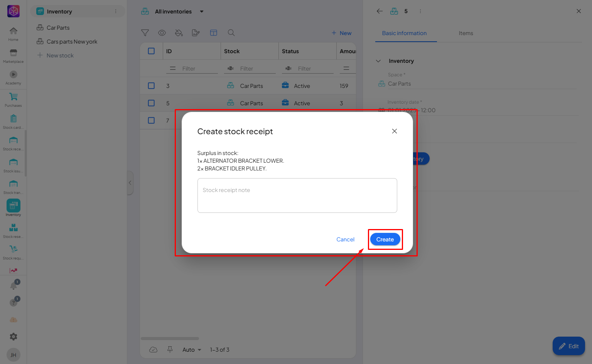Expand the All inventories dropdown

coord(201,12)
